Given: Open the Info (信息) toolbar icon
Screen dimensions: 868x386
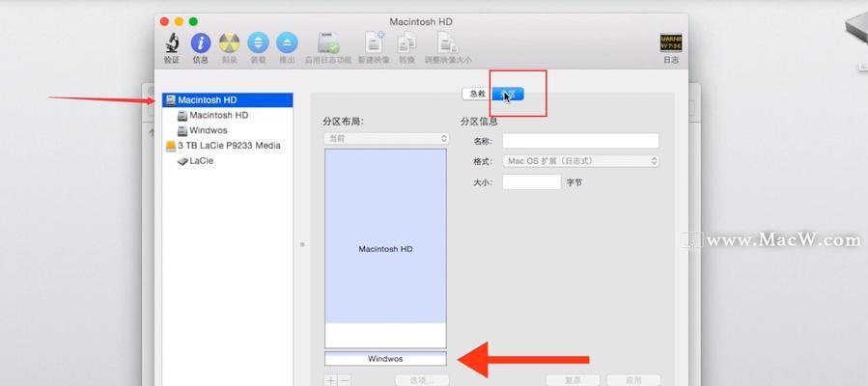Looking at the screenshot, I should [201, 43].
